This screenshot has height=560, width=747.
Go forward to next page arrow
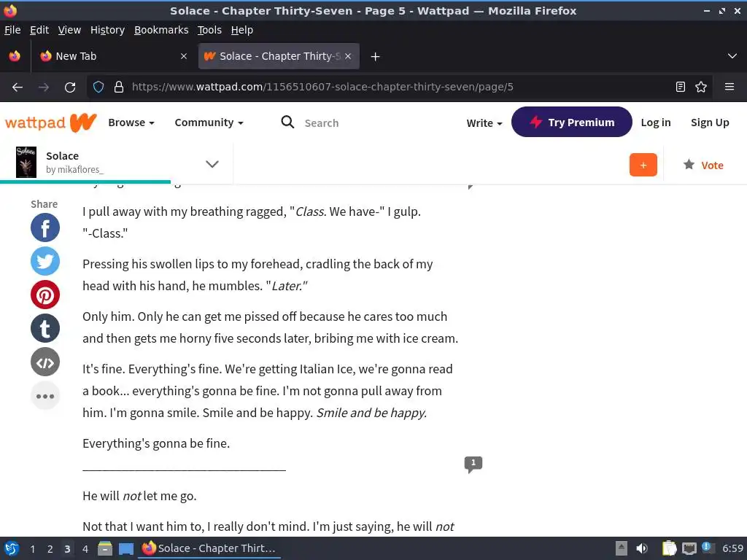[x=44, y=87]
